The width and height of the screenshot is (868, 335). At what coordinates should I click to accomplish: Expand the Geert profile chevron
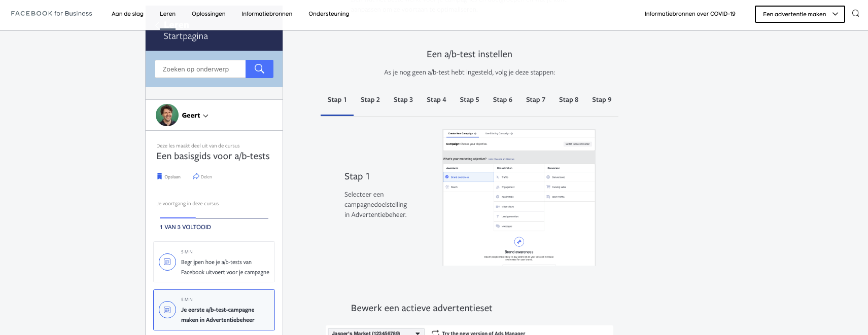click(x=205, y=116)
